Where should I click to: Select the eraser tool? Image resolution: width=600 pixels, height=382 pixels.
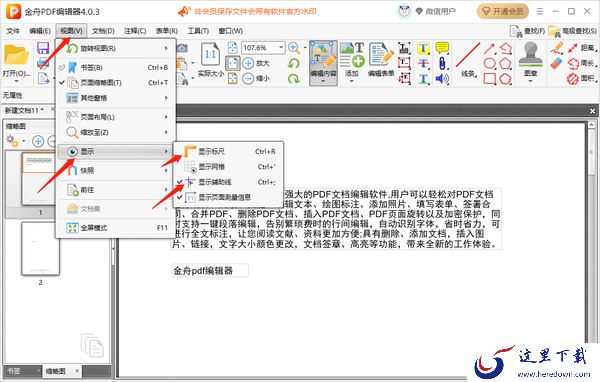coord(556,63)
